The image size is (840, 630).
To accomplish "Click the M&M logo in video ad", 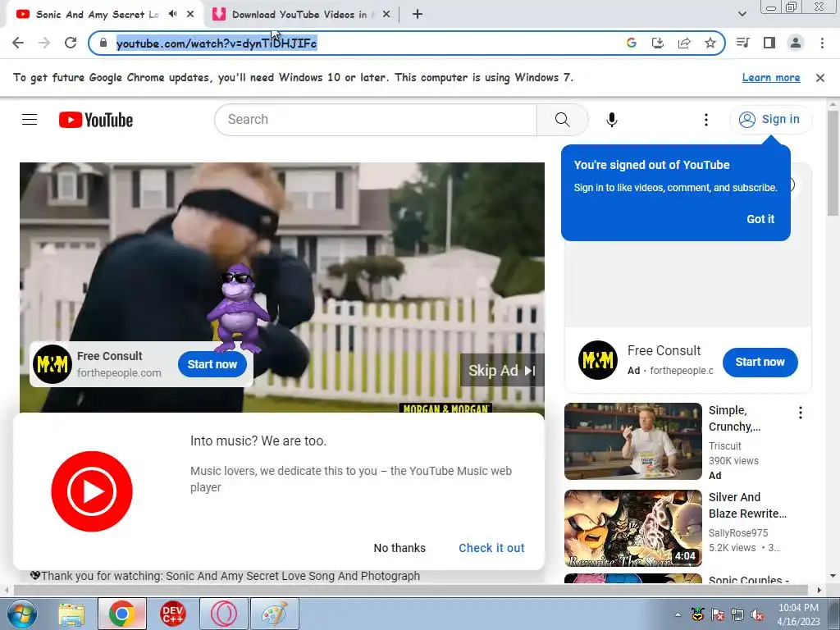I will point(52,364).
